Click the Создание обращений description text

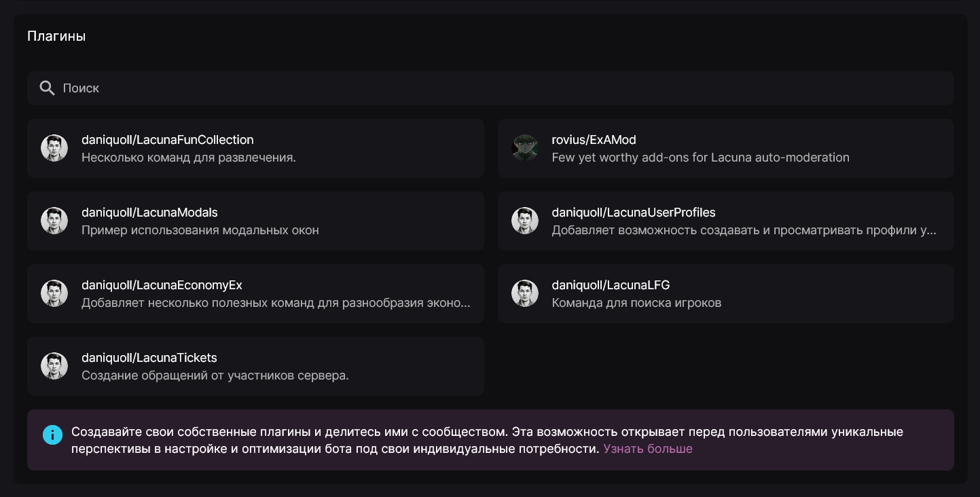point(215,375)
